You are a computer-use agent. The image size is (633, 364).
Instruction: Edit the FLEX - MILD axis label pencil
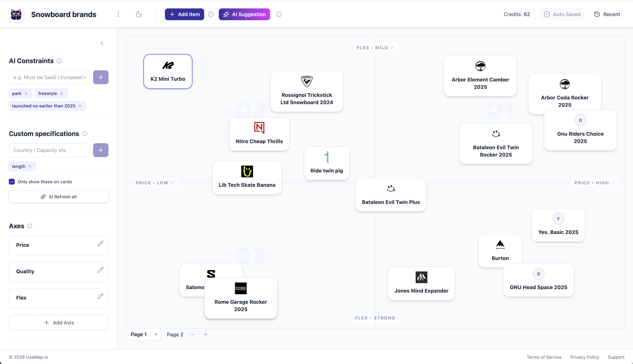(392, 47)
